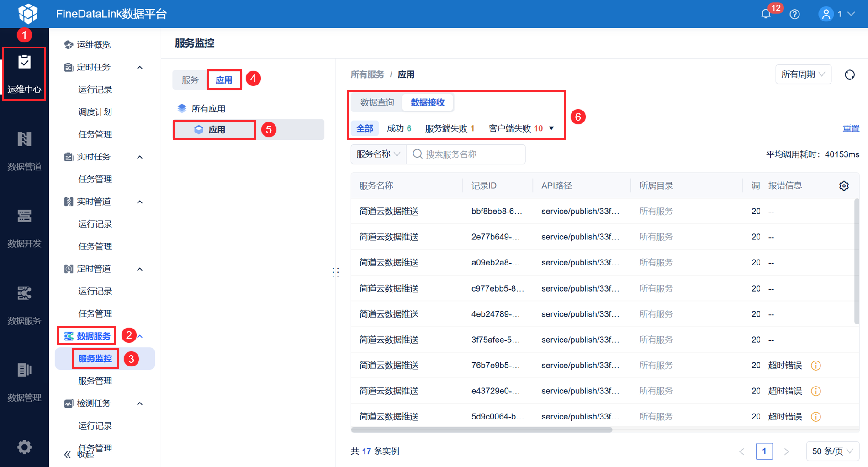The width and height of the screenshot is (868, 467).
Task: Click page number 1 button
Action: pos(764,451)
